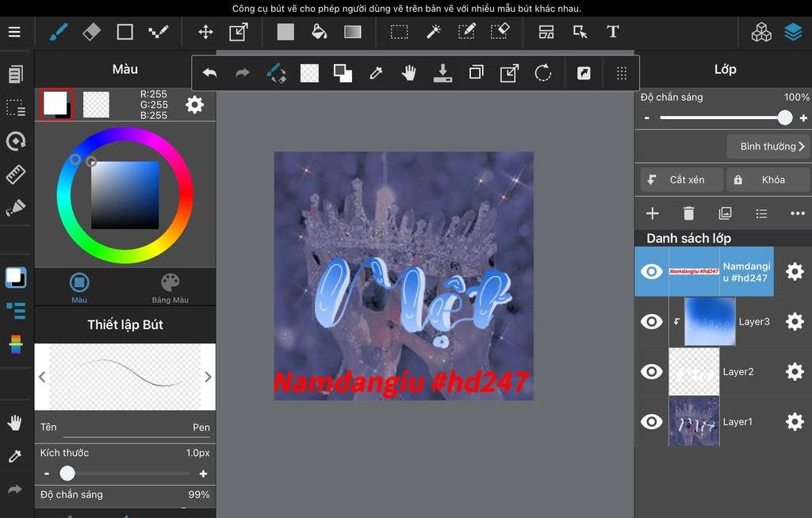The height and width of the screenshot is (518, 812).
Task: Select the Bucket fill tool
Action: pos(319,32)
